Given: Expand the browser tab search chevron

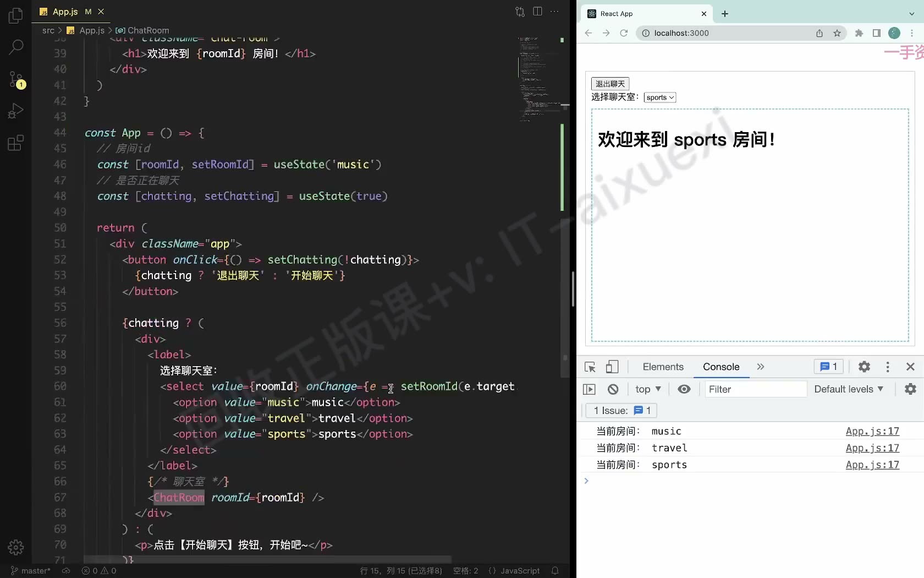Looking at the screenshot, I should (911, 14).
